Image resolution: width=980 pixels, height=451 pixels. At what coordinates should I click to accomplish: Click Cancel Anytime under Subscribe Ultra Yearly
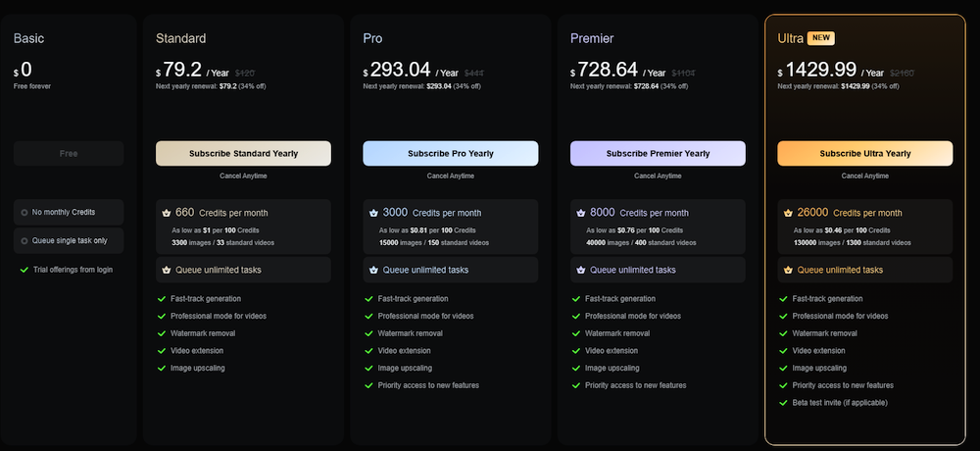coord(865,176)
